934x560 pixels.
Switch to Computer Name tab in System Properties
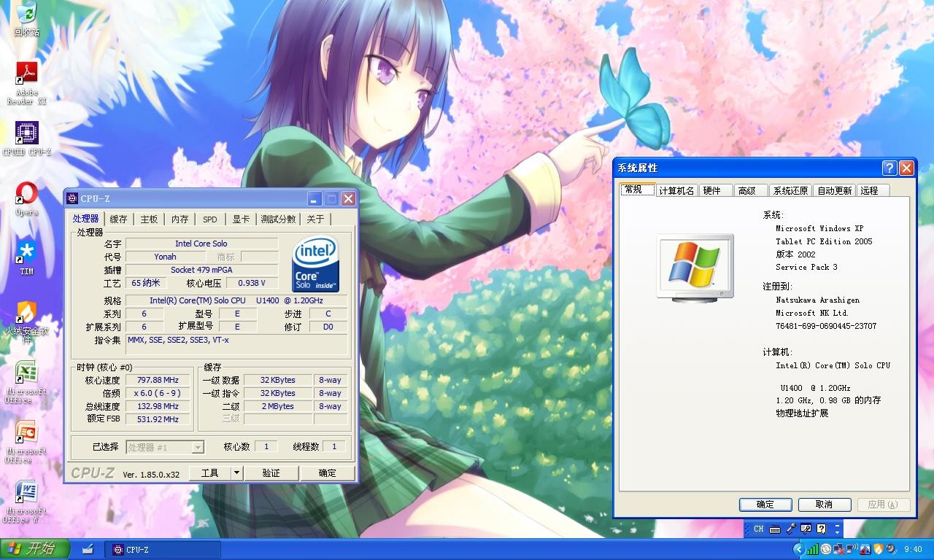pyautogui.click(x=676, y=190)
